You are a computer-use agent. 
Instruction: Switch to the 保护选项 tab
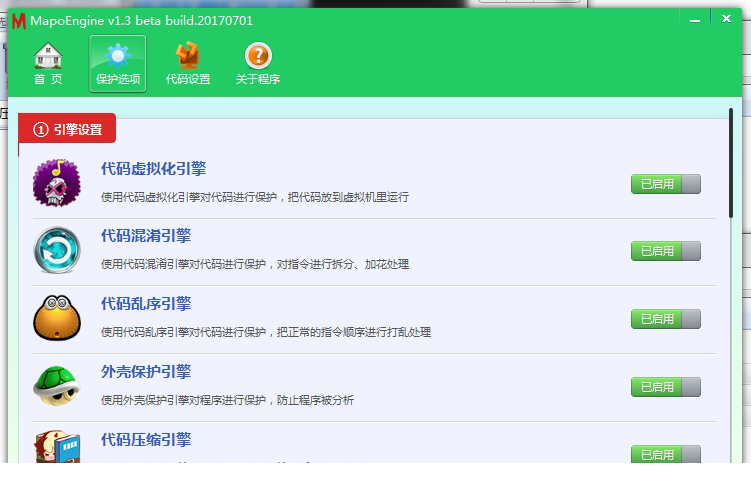(117, 64)
